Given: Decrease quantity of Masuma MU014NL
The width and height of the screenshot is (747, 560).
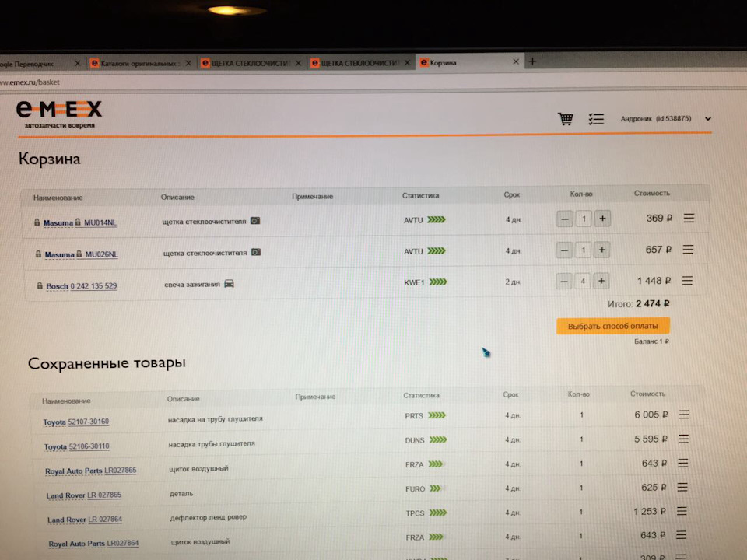Looking at the screenshot, I should pos(565,219).
